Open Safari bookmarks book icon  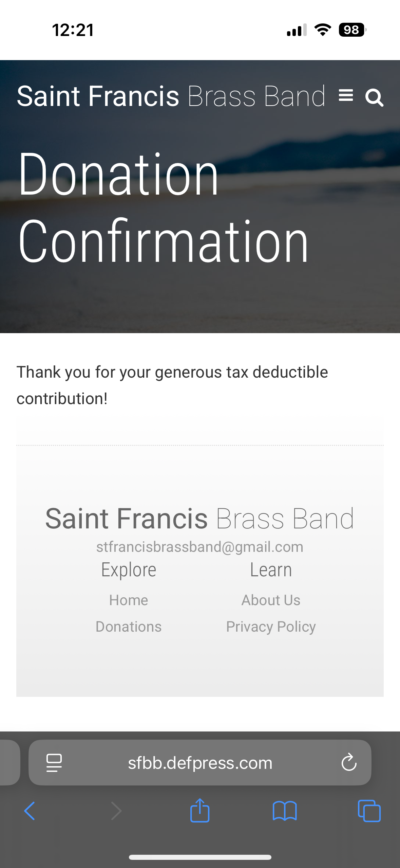[285, 811]
